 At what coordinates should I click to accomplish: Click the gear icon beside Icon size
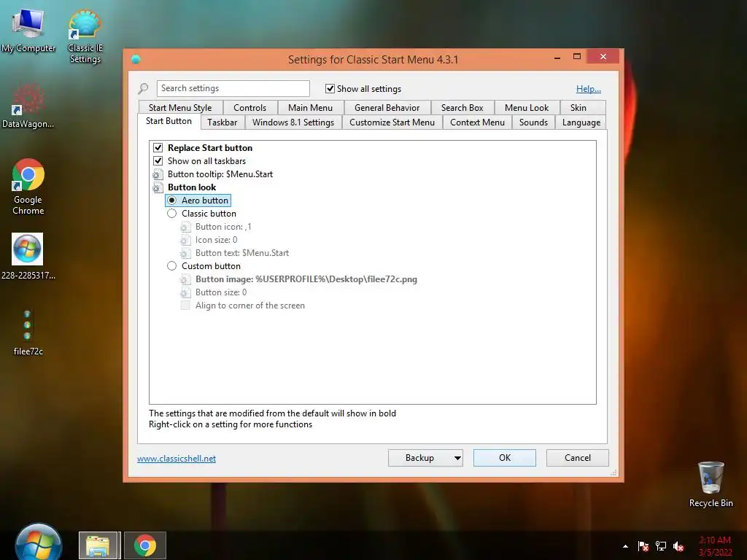(185, 240)
